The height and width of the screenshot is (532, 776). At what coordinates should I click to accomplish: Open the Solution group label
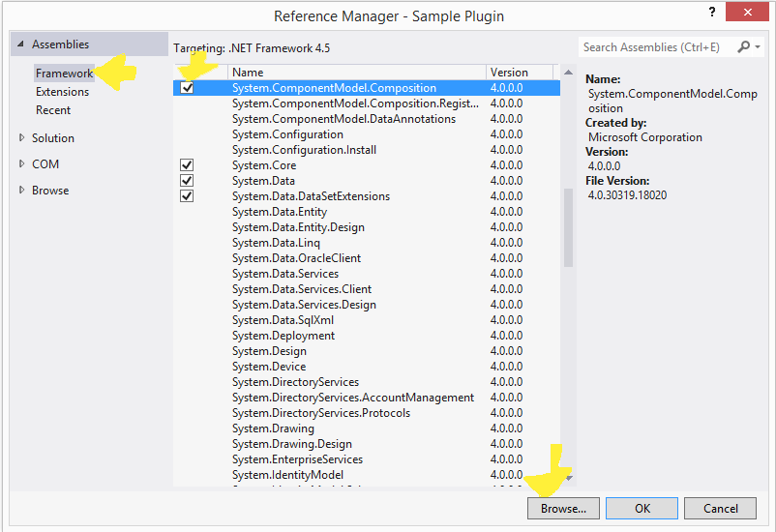pos(53,138)
